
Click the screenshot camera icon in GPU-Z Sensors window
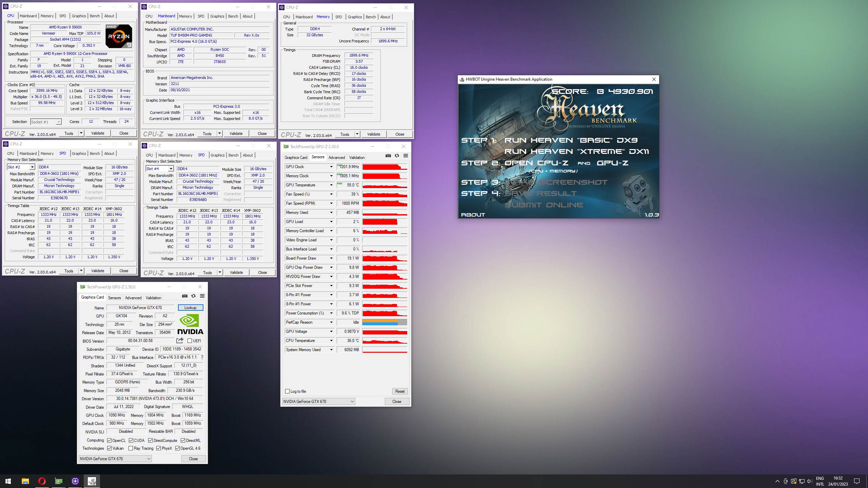coord(388,156)
